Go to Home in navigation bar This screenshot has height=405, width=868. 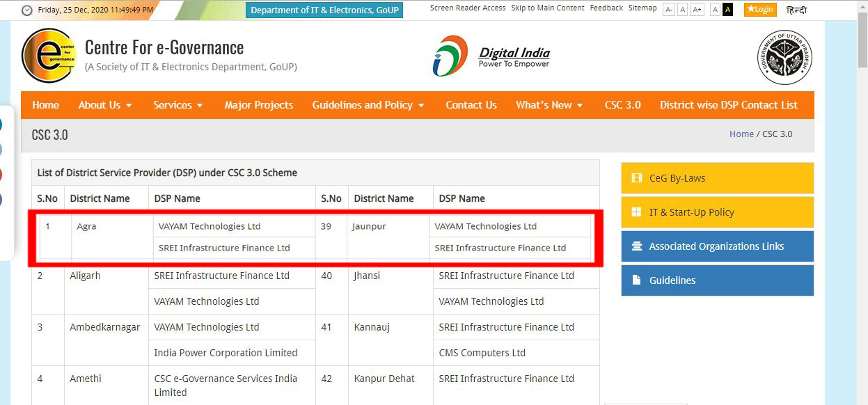pyautogui.click(x=45, y=105)
